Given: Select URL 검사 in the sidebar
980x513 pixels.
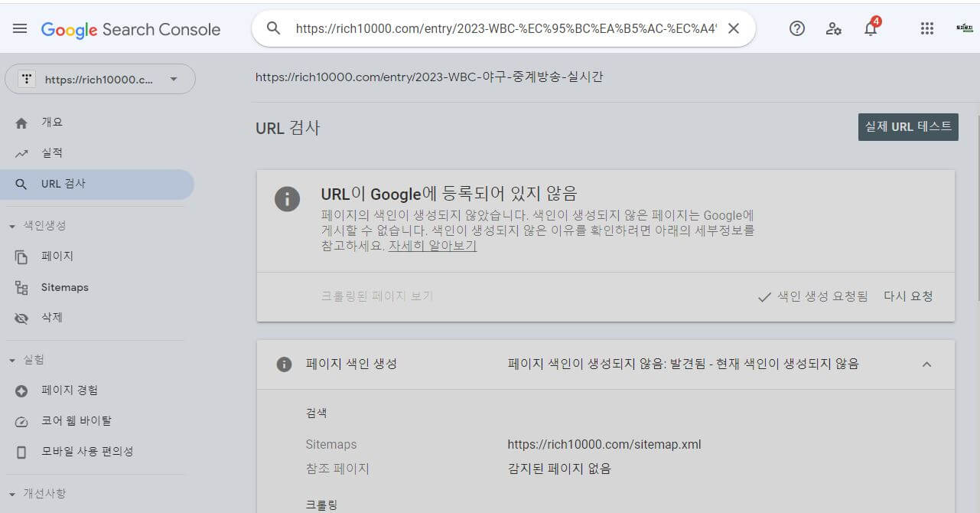Looking at the screenshot, I should [x=97, y=184].
